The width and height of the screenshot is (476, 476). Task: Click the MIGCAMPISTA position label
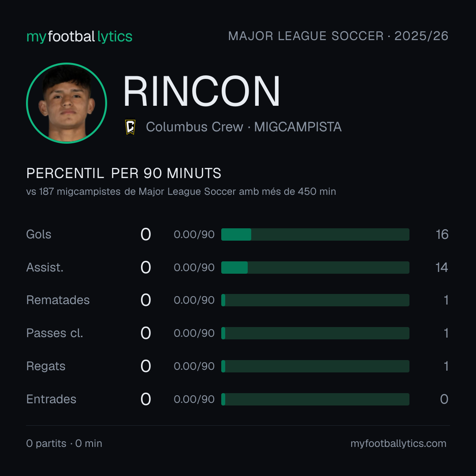[298, 127]
